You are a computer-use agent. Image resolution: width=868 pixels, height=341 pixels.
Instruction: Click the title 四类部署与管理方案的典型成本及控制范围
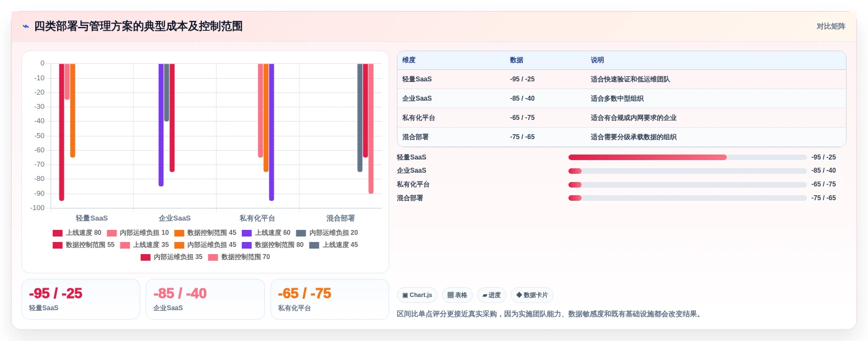tap(139, 26)
